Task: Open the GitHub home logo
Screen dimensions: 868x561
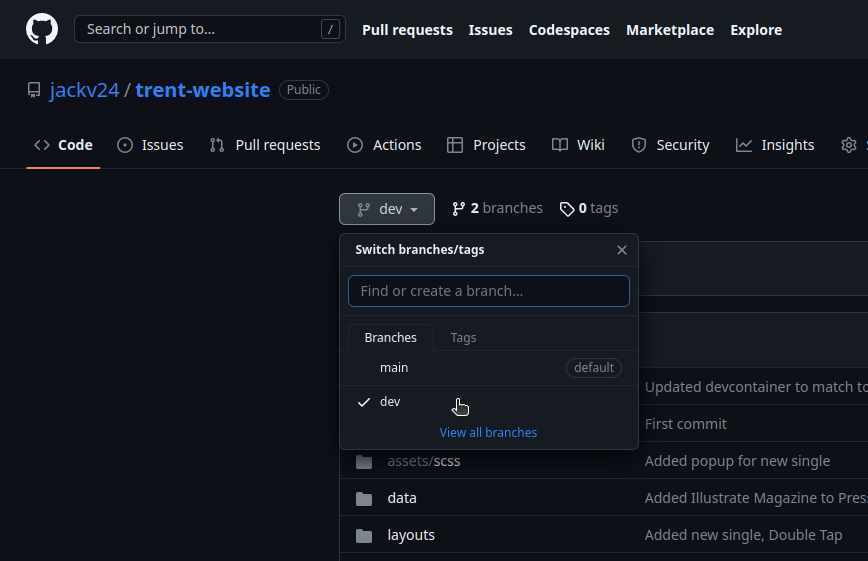Action: click(x=42, y=29)
